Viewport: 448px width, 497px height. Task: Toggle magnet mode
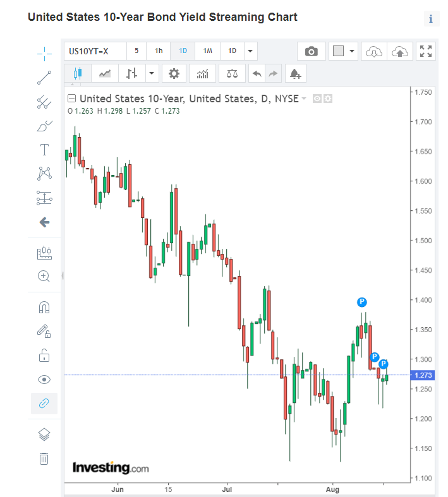pos(44,307)
